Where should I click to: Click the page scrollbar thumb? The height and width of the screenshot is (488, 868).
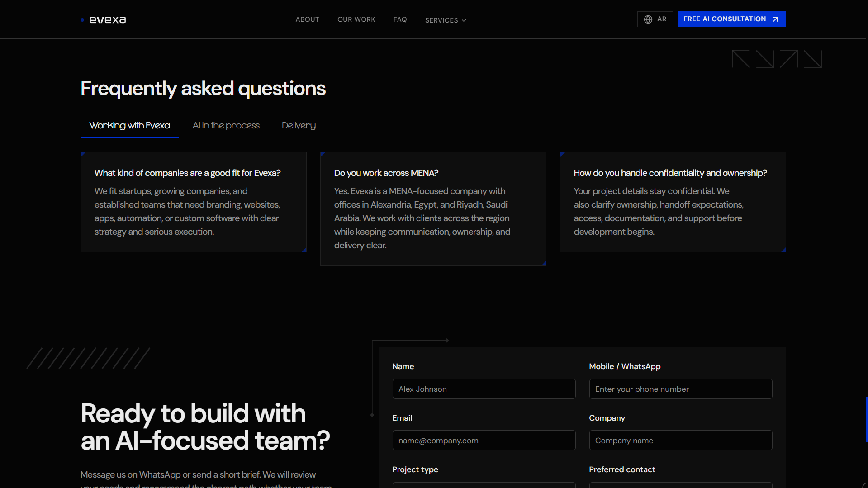[867, 419]
